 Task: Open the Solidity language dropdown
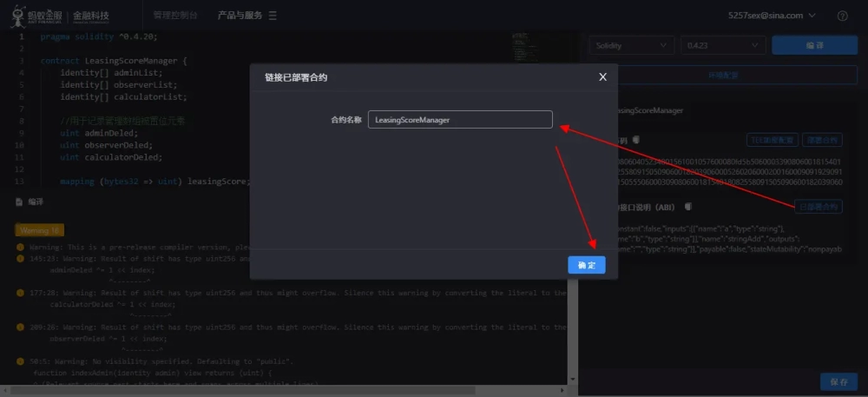click(631, 45)
